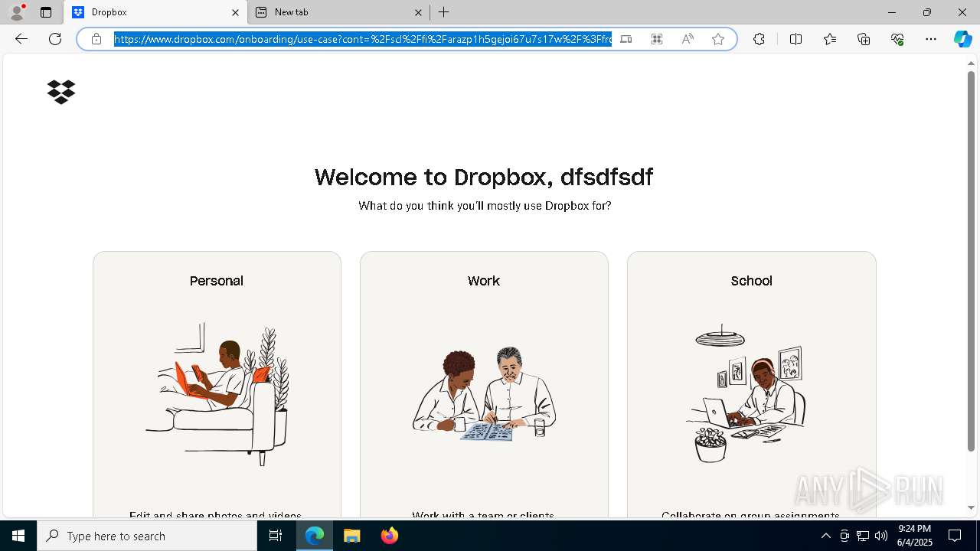Click the QR/apps grid icon in address bar
Viewport: 980px width, 551px height.
657,39
